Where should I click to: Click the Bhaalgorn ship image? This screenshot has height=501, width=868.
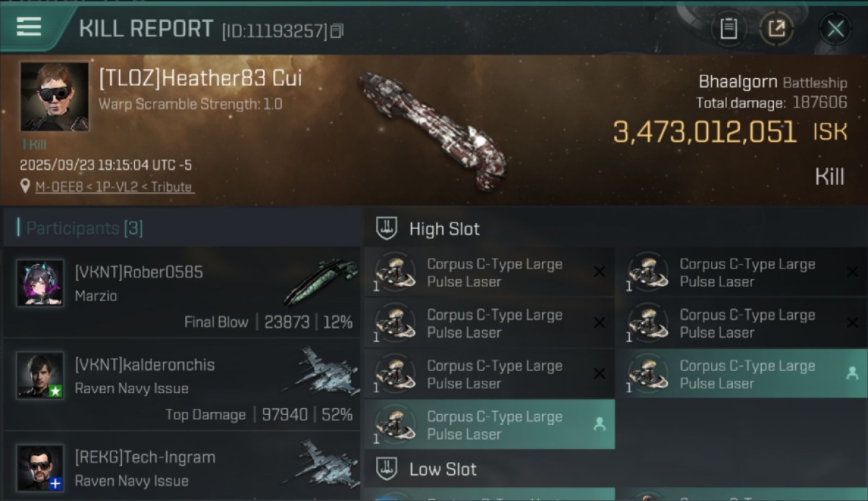tap(433, 130)
